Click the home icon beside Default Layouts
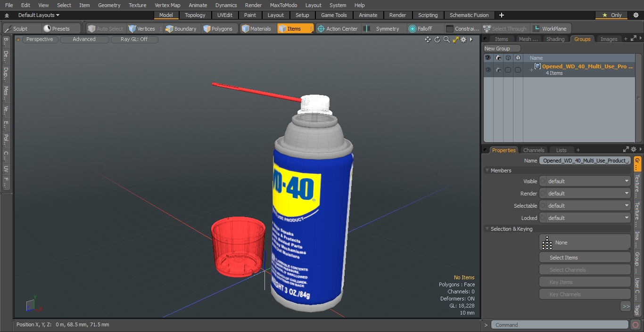 tap(7, 15)
